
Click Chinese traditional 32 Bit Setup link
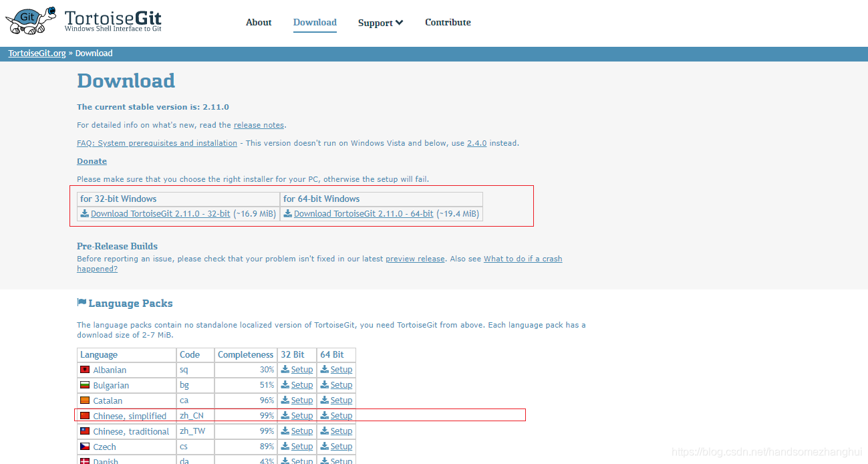[x=302, y=431]
